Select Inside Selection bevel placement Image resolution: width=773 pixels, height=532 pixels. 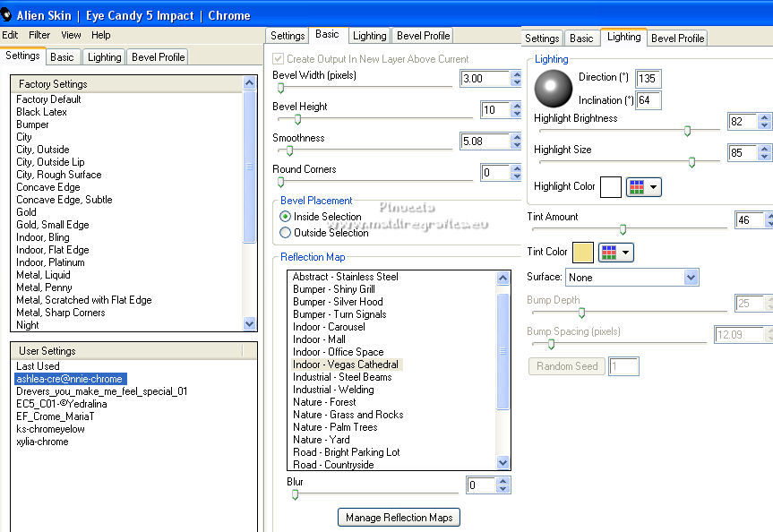click(x=285, y=217)
